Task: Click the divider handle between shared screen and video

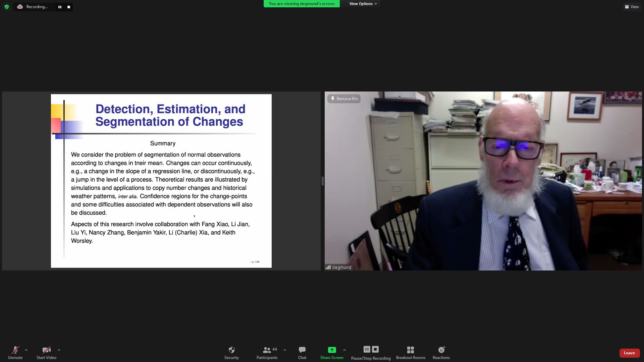Action: pyautogui.click(x=323, y=181)
